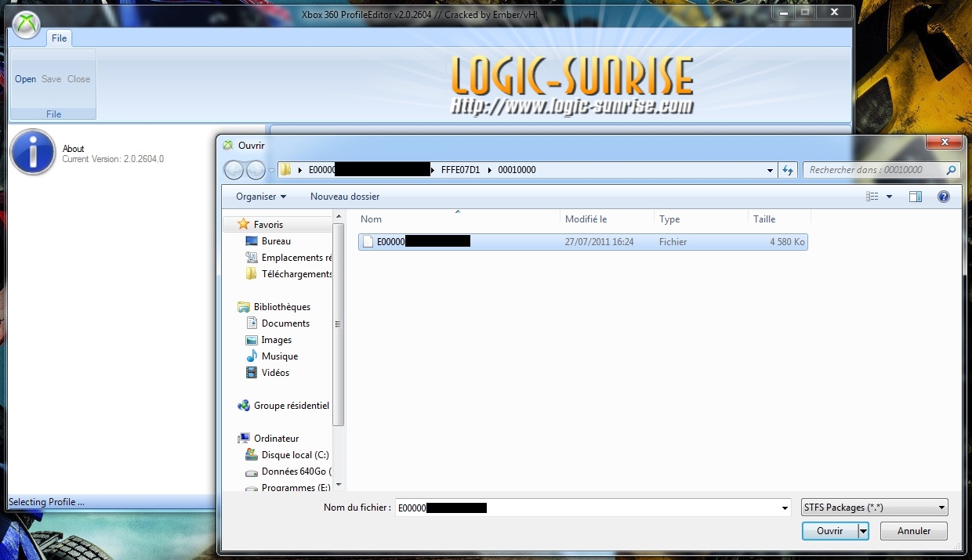Sort by the Taille column header
This screenshot has height=560, width=972.
[x=779, y=219]
